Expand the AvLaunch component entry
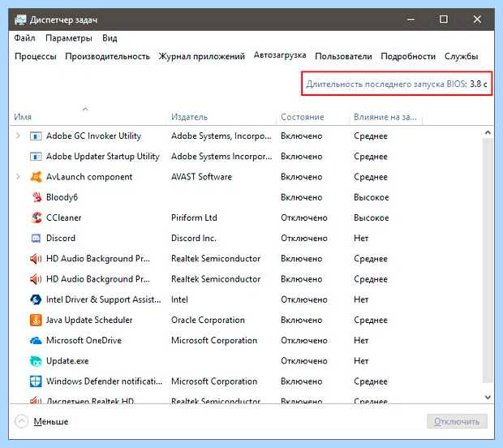 [18, 177]
